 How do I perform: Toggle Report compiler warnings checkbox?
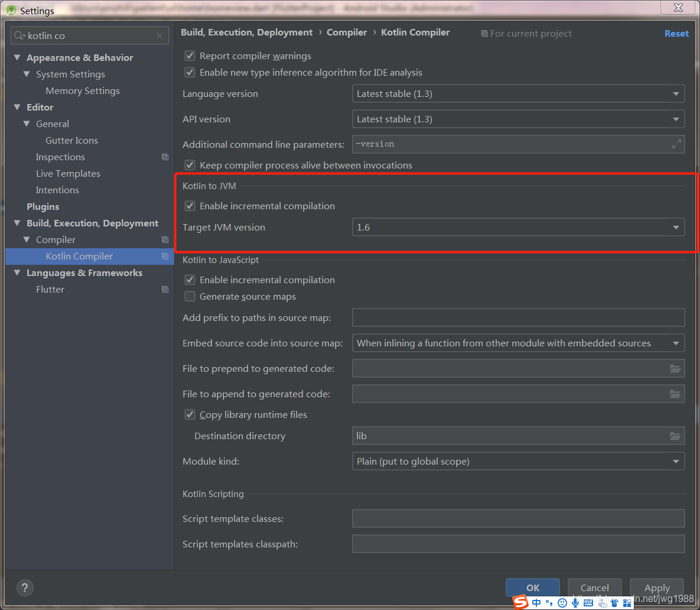[190, 56]
